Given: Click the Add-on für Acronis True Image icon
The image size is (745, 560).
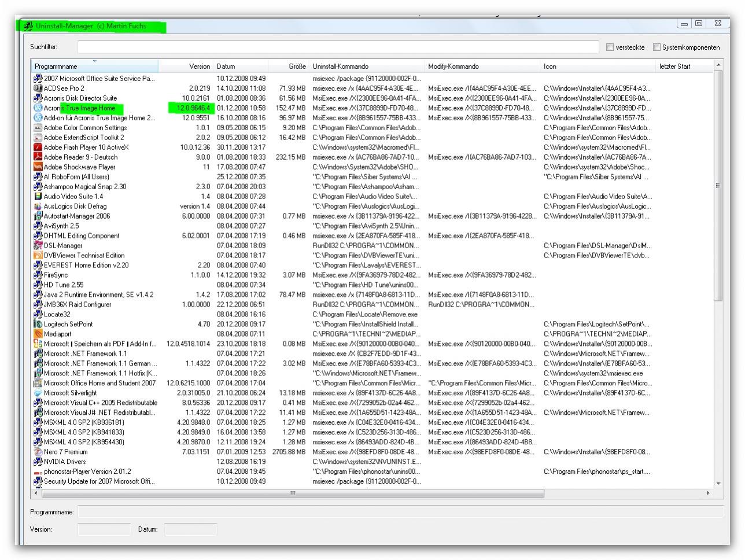Looking at the screenshot, I should pos(38,118).
